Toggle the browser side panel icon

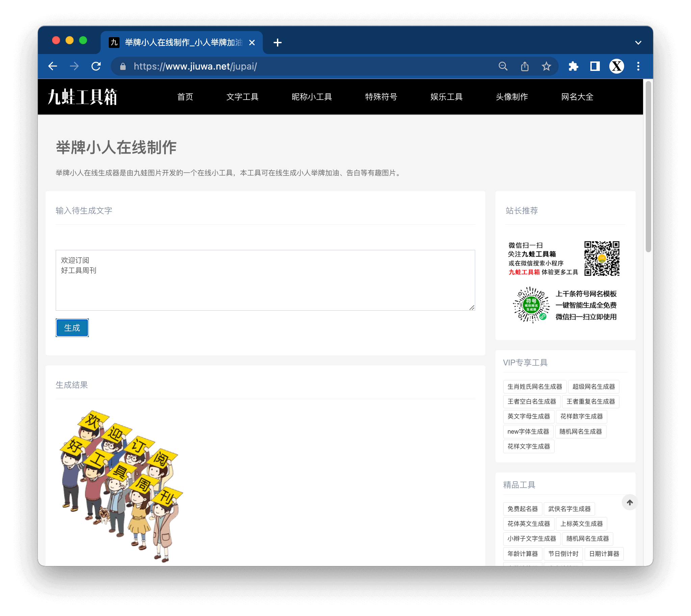(594, 66)
